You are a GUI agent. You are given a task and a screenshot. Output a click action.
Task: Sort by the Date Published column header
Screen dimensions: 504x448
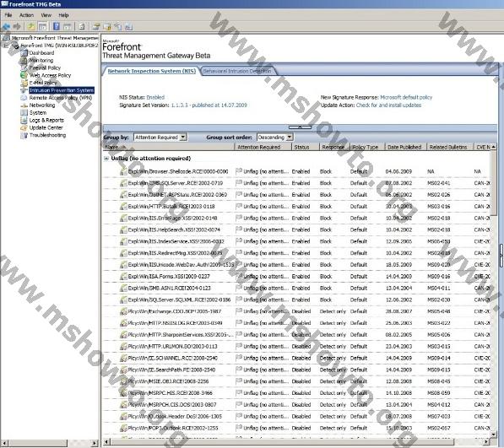[405, 147]
